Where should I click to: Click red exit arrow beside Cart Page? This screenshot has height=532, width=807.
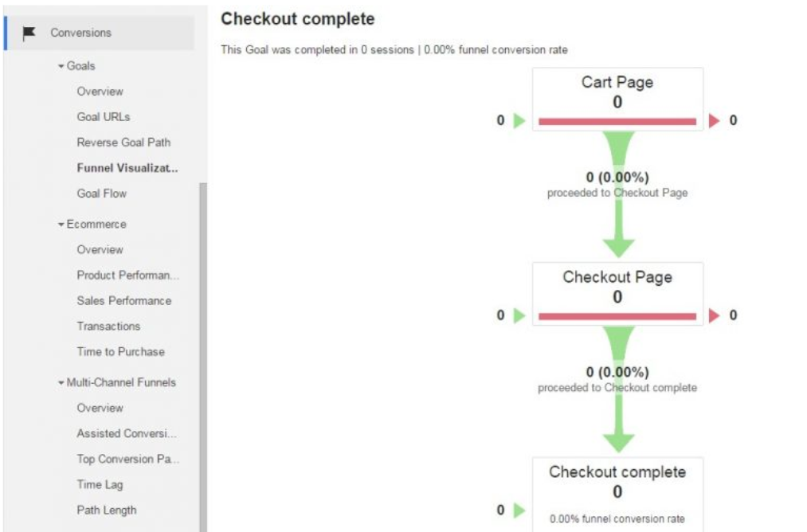(715, 121)
